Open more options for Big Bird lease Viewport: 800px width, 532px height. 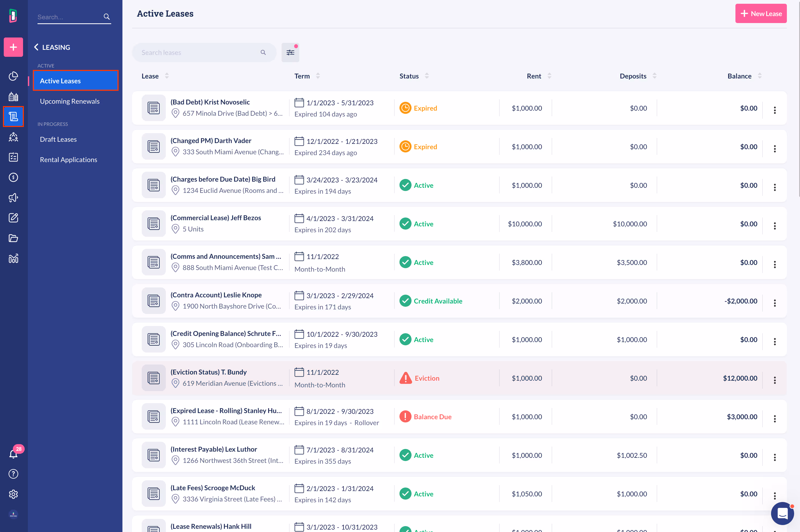(x=775, y=187)
